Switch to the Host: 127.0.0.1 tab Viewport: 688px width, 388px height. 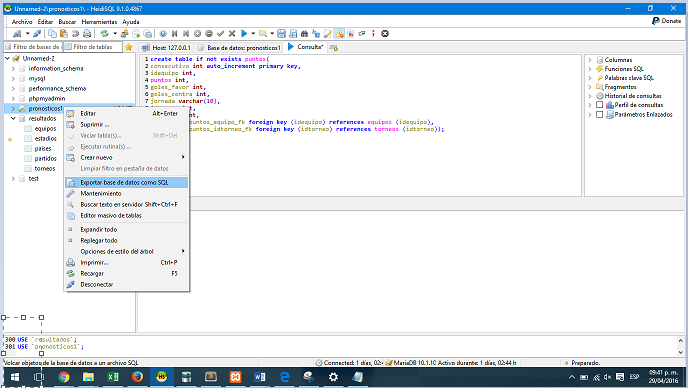click(167, 47)
